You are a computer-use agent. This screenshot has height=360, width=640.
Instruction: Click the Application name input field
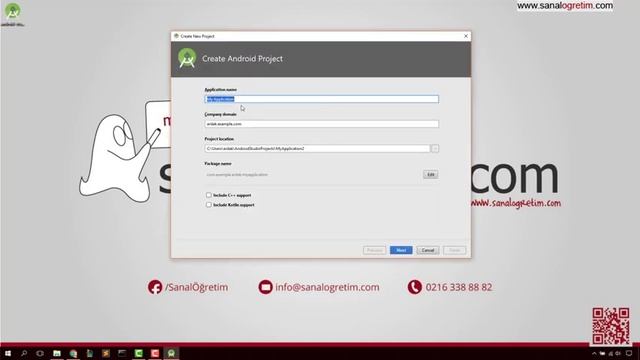click(x=321, y=99)
